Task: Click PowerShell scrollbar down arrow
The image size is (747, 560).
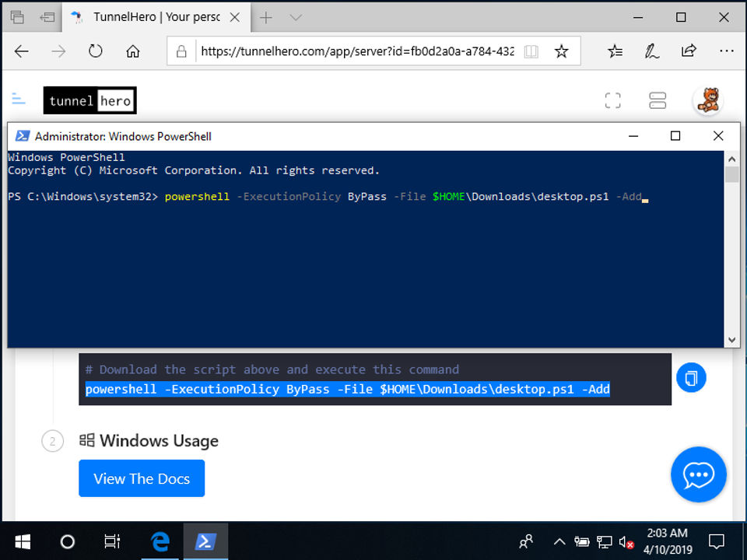Action: pos(731,340)
